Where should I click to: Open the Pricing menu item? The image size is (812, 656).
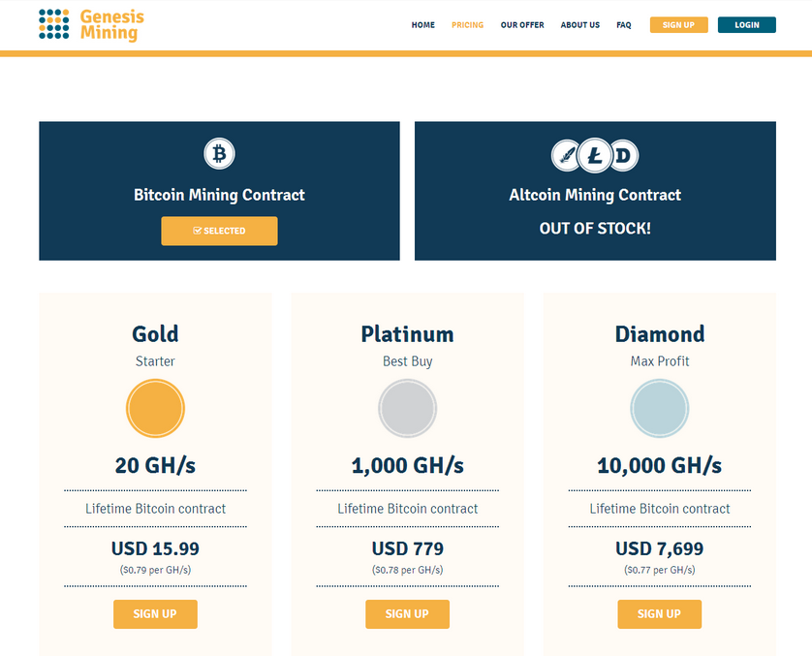[x=467, y=25]
